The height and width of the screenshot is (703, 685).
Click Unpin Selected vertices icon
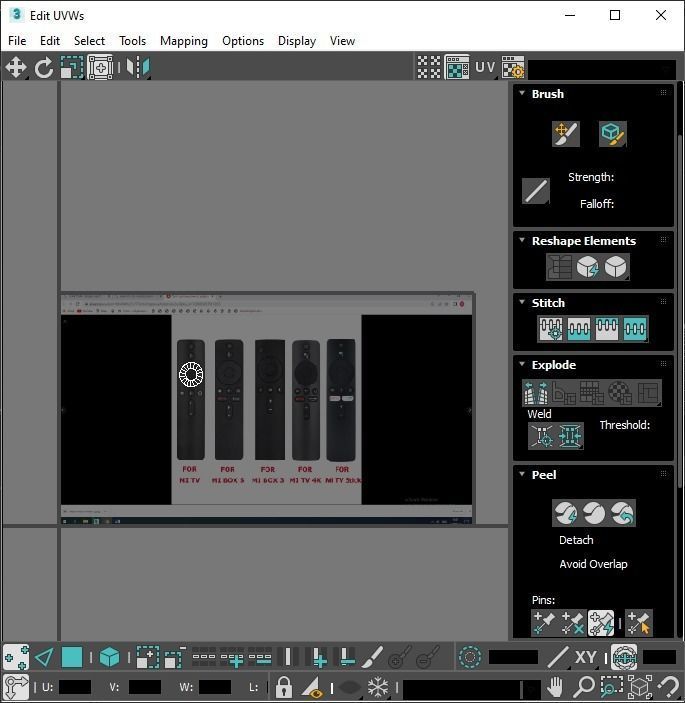point(572,623)
